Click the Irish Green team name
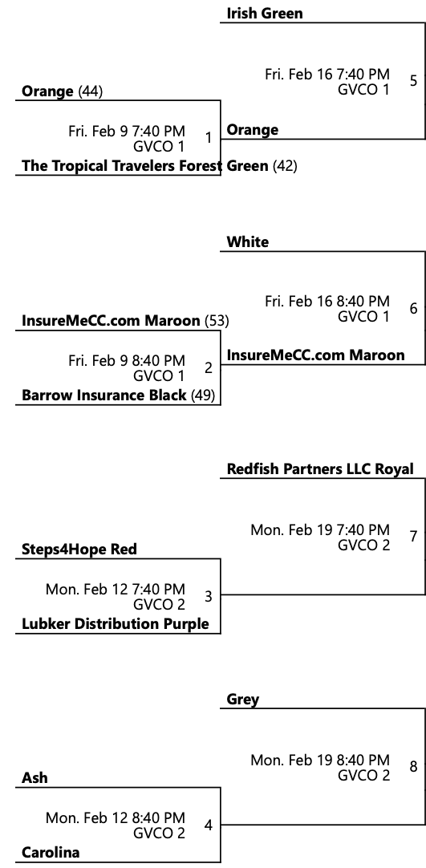Screen dimensions: 426x868 pyautogui.click(x=265, y=14)
